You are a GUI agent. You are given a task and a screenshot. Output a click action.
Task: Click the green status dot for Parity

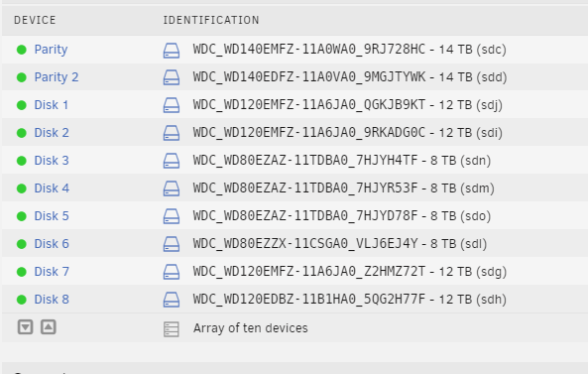[22, 50]
